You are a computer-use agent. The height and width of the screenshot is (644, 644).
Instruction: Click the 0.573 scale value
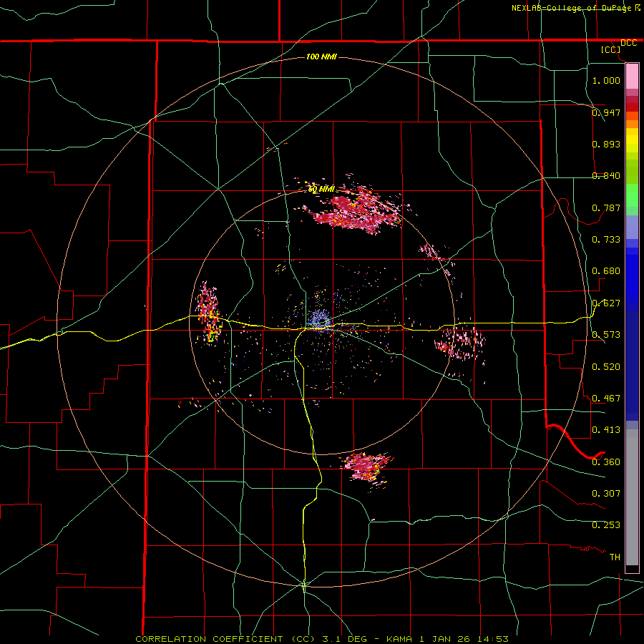[x=606, y=335]
